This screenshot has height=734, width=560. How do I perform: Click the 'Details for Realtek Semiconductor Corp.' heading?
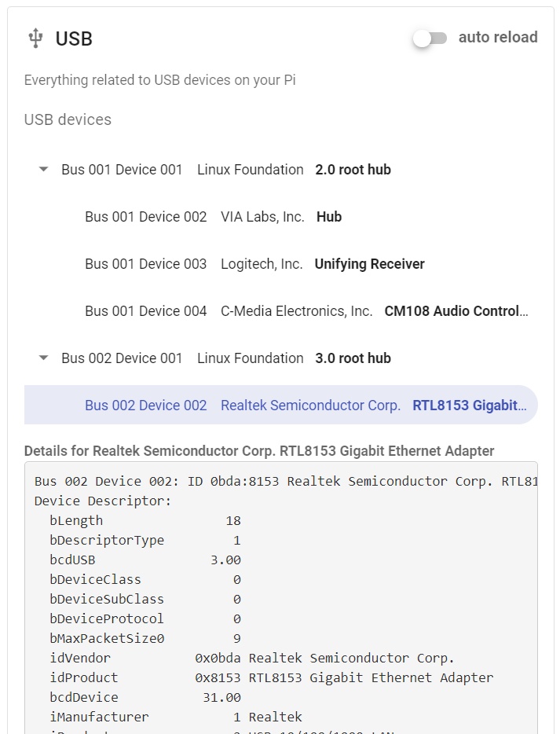[259, 451]
